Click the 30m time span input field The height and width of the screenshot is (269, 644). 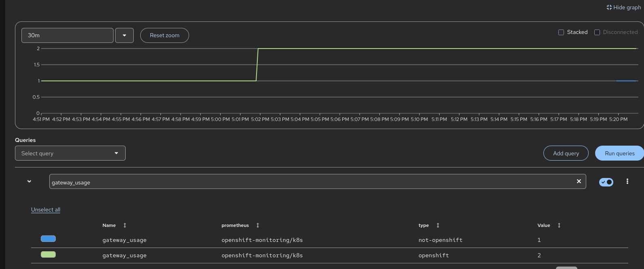pos(67,36)
